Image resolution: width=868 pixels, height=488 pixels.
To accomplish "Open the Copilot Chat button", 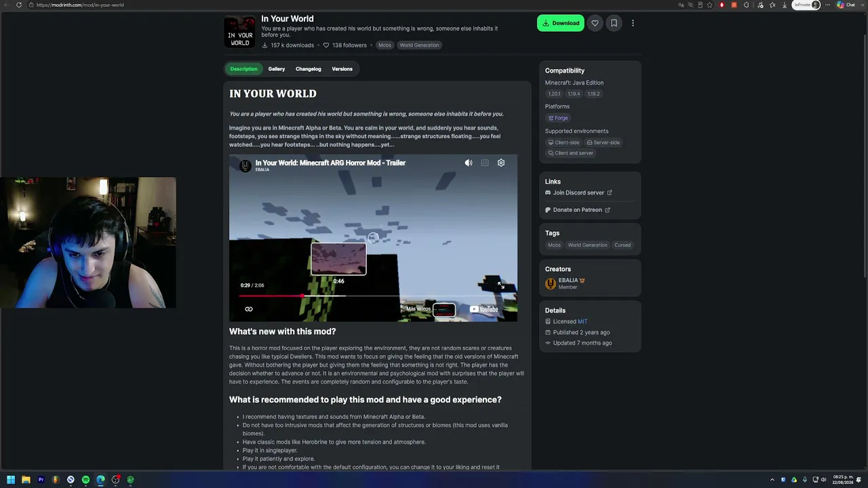I will [x=846, y=5].
